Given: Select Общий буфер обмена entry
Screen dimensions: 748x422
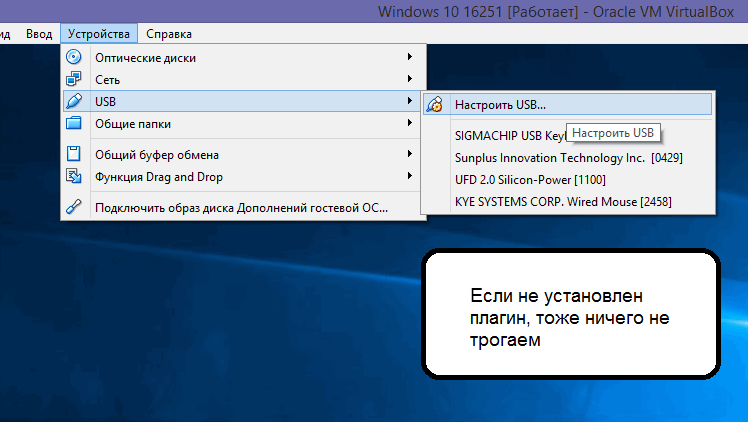Looking at the screenshot, I should [x=243, y=154].
